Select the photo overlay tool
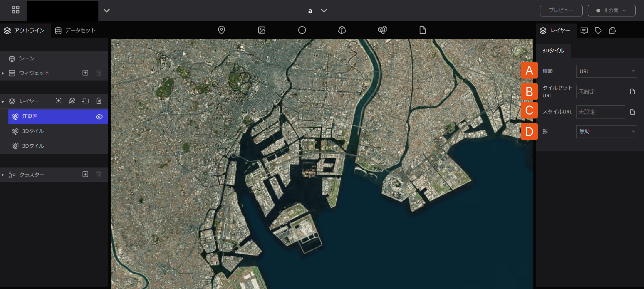Screen dimensions: 644x289 pos(262,30)
